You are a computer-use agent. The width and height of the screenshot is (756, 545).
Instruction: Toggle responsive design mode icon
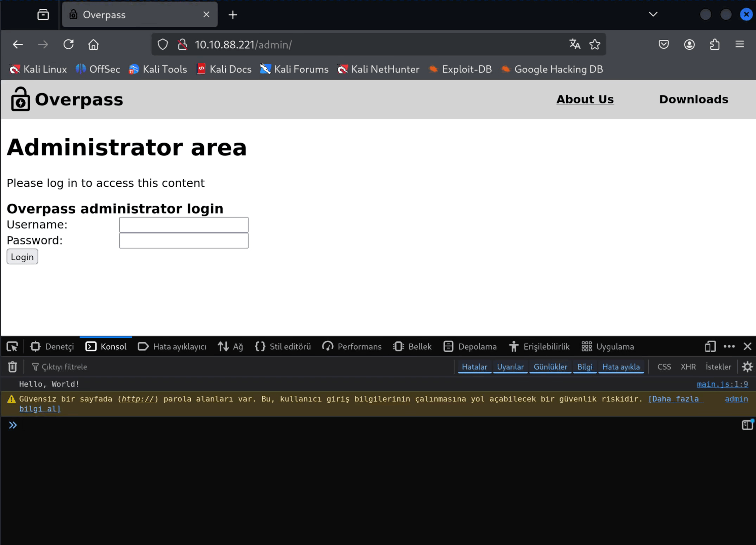710,347
